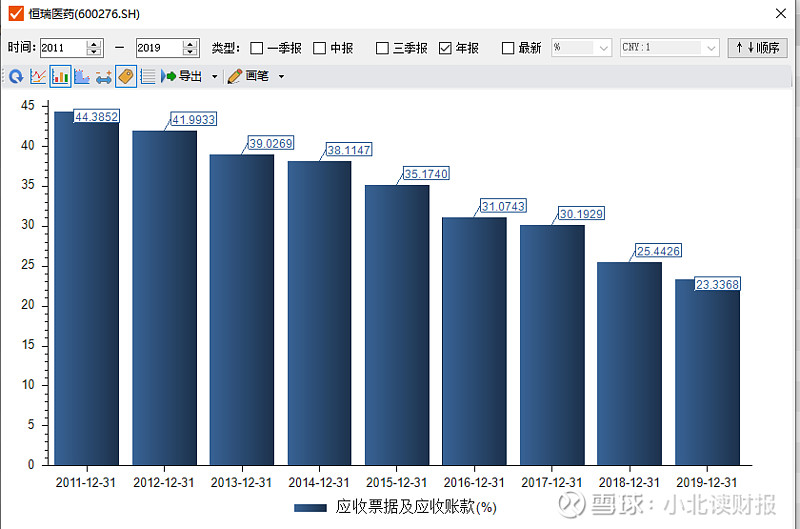Click the 38.1147 data label
Viewport: 800px width, 529px height.
click(349, 150)
